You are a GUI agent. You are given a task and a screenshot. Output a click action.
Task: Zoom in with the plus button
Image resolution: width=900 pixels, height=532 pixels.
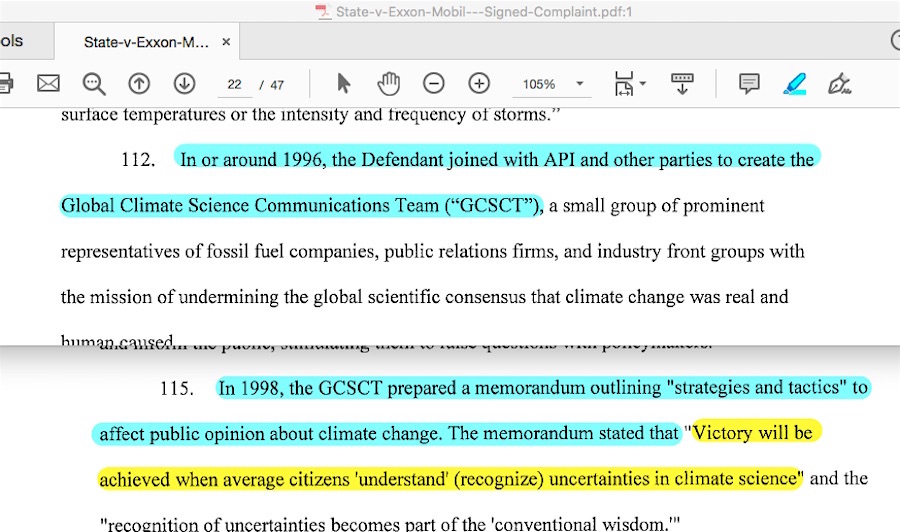coord(479,83)
